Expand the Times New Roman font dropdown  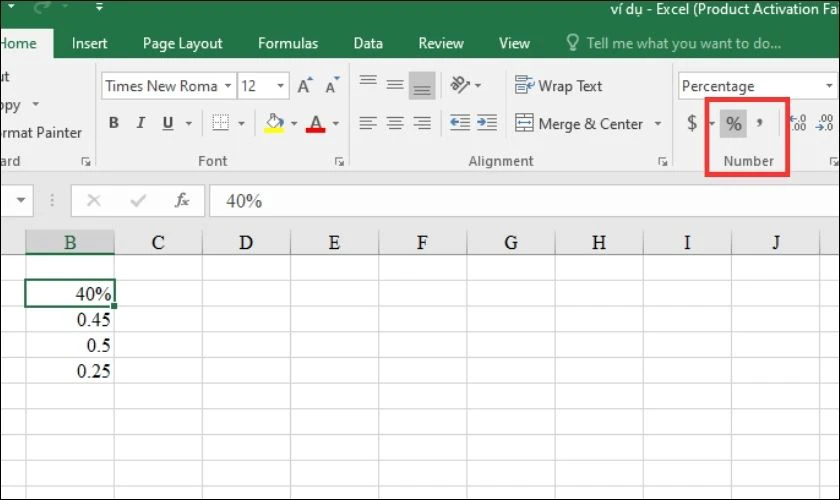point(228,86)
